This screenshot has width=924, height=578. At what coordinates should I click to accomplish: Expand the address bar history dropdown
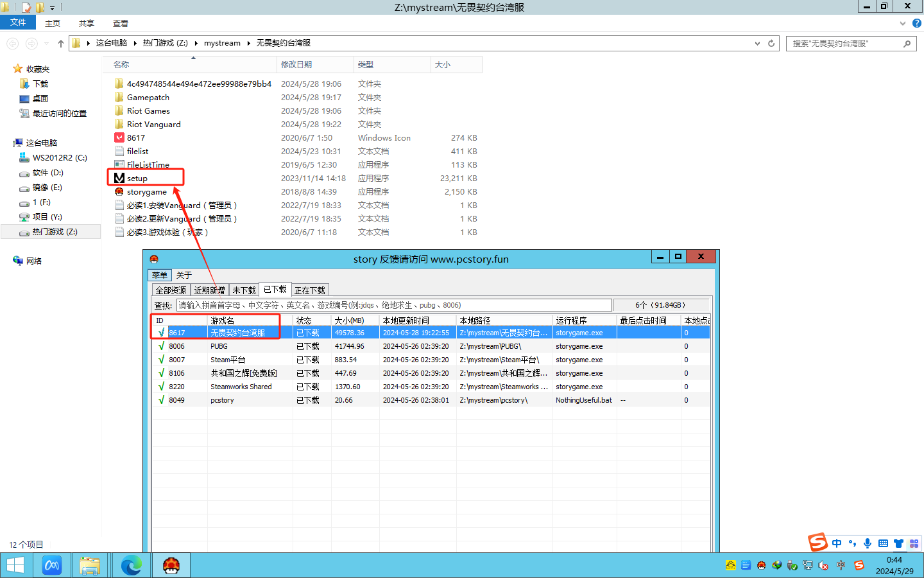pos(757,43)
